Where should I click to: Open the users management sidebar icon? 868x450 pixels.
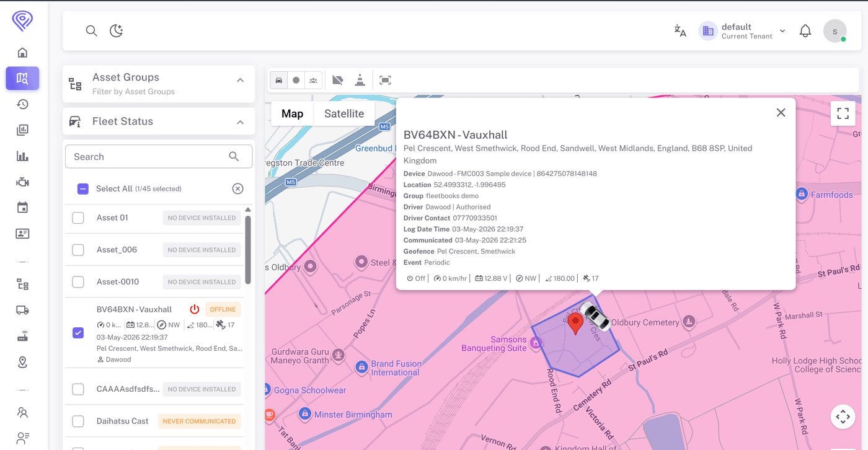23,412
